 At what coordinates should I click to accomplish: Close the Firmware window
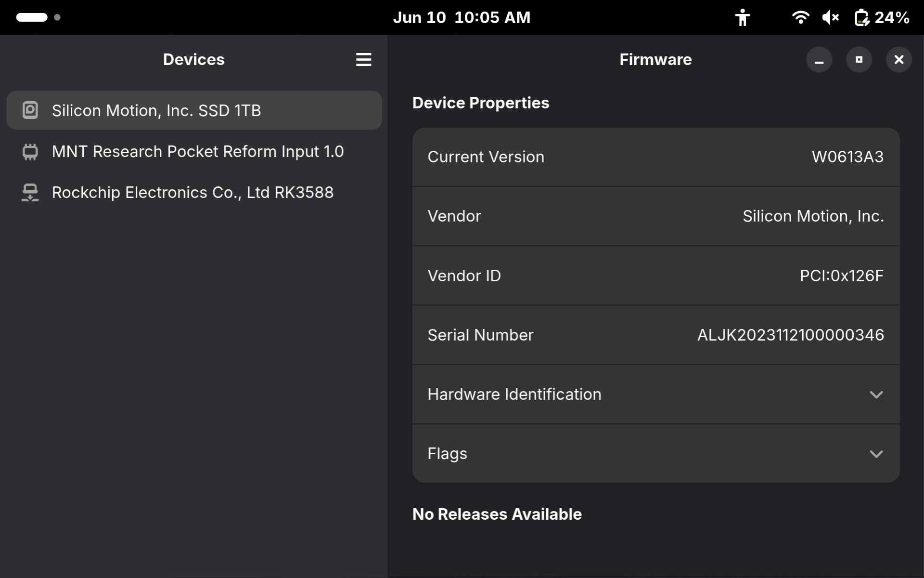899,60
